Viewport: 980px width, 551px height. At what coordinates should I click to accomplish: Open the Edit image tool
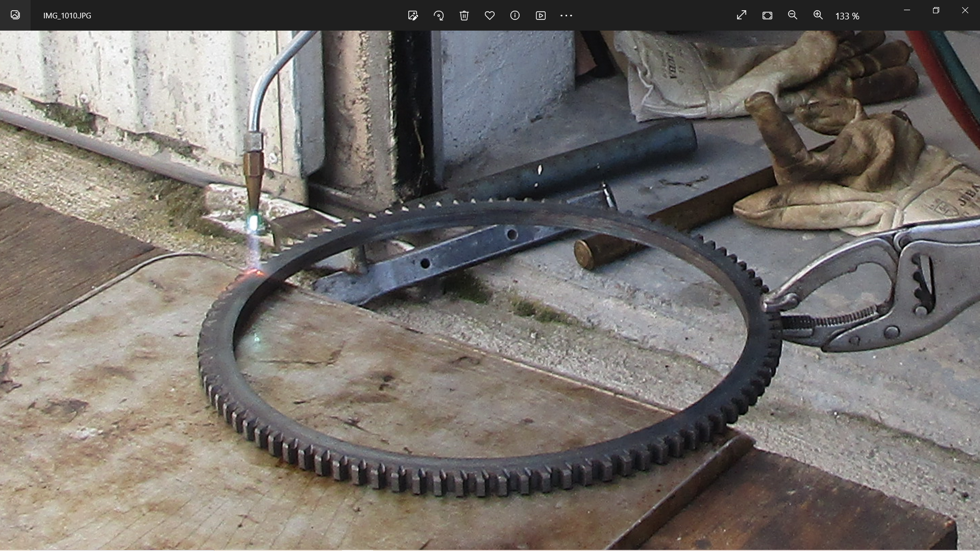click(x=413, y=15)
